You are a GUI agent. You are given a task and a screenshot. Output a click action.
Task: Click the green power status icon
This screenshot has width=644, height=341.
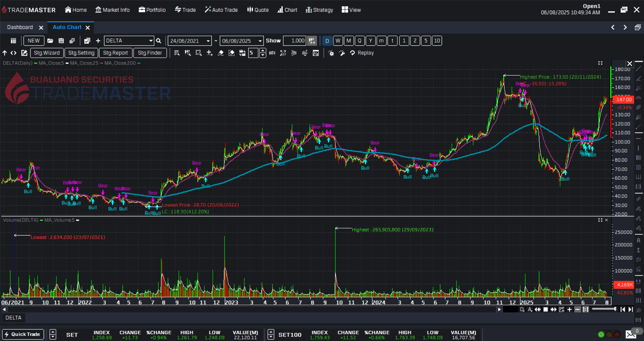[601, 334]
